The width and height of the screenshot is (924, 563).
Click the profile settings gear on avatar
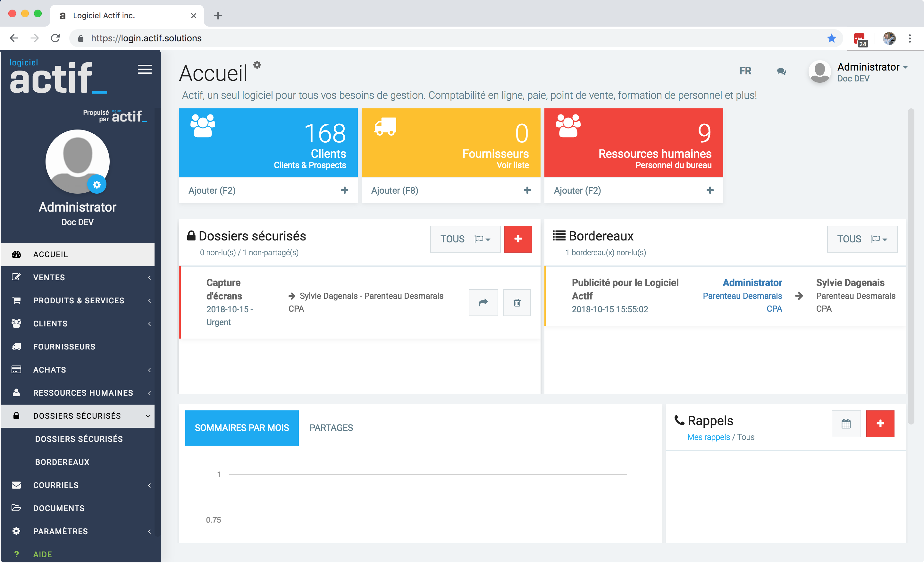point(97,185)
